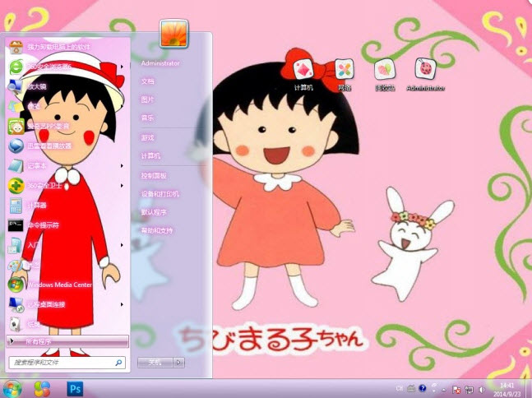Expand 360安全浏览器6 submenu arrow

pyautogui.click(x=122, y=67)
